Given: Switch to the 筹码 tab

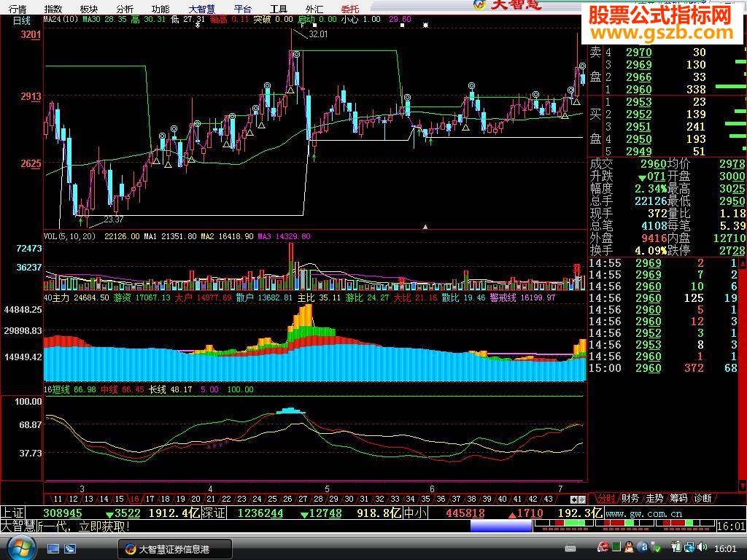Looking at the screenshot, I should [678, 499].
